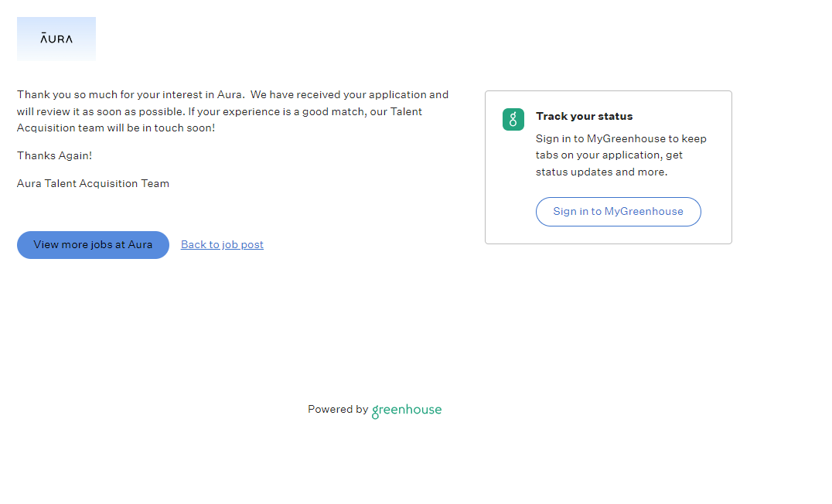Click "Sign in to MyGreenhouse to keep" description line
This screenshot has height=504, width=832.
tap(621, 139)
